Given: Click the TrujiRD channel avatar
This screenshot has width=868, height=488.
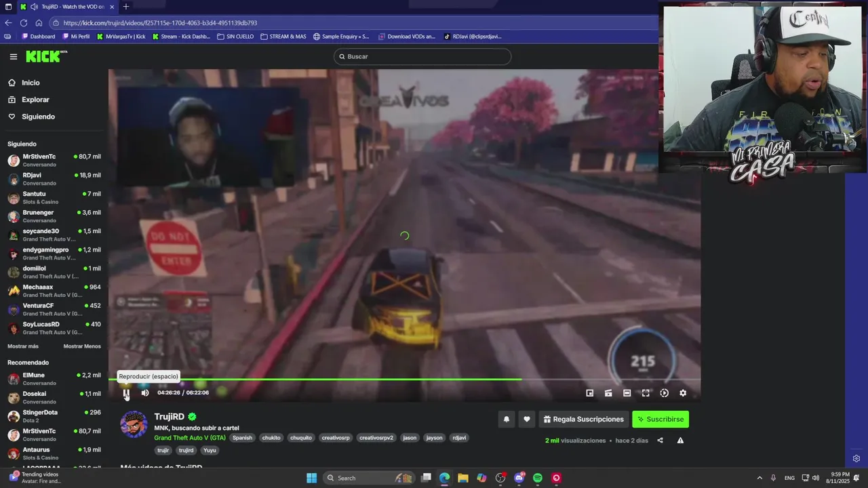Looking at the screenshot, I should [134, 424].
